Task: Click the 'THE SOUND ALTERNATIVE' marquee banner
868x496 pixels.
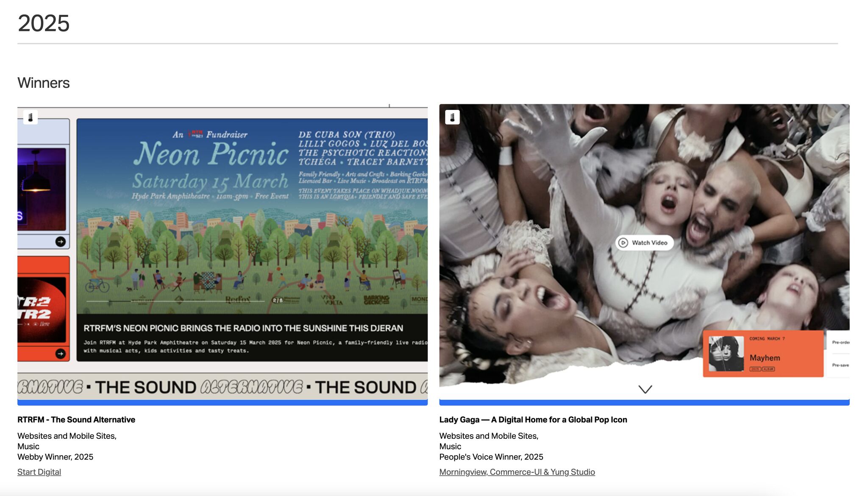Action: pos(223,387)
